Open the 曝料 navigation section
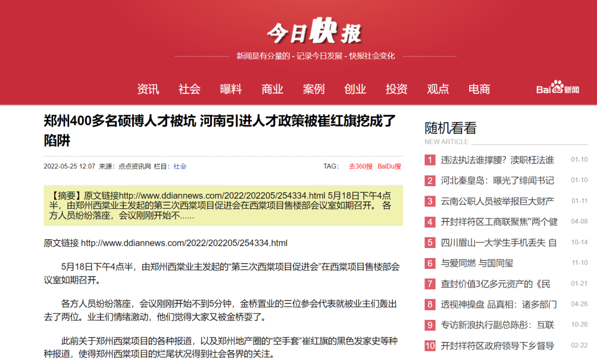 coord(231,89)
